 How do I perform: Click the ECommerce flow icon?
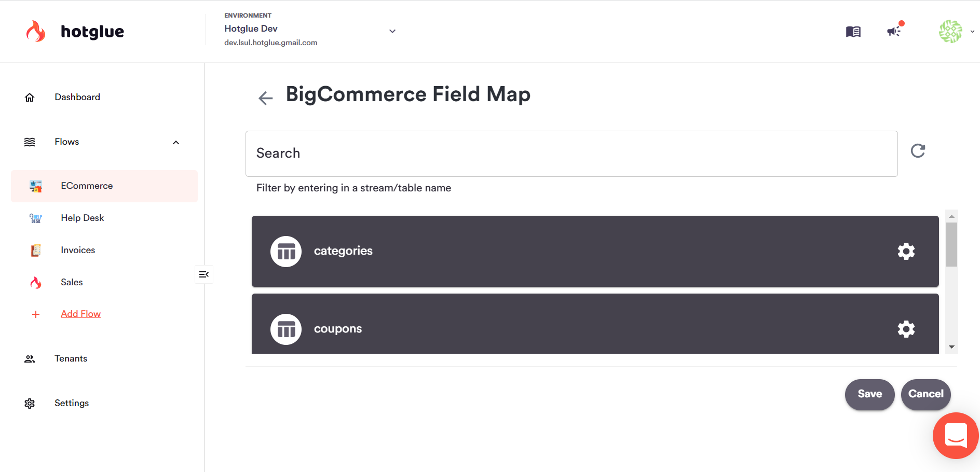(x=36, y=186)
